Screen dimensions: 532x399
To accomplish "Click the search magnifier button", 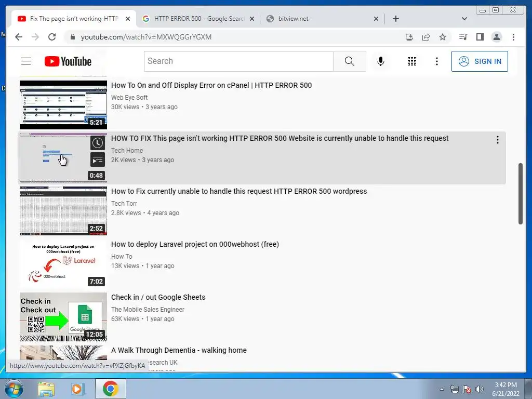I will [350, 61].
